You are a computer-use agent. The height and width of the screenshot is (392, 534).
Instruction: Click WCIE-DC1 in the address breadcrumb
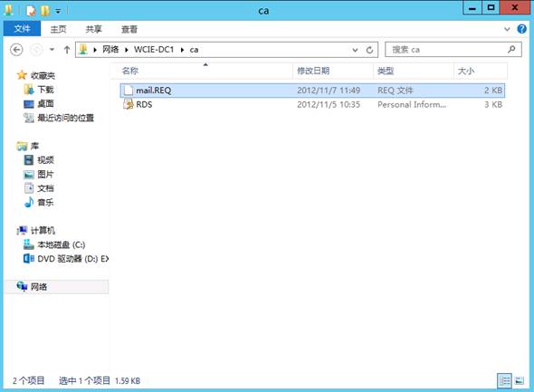[x=154, y=50]
